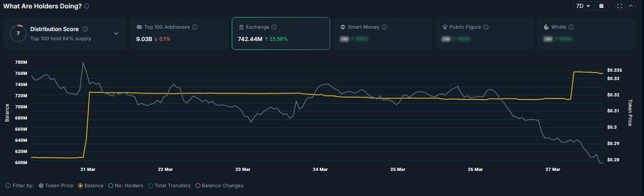Click info icon beside Whale label
Screen dimensions: 644x196
click(571, 27)
